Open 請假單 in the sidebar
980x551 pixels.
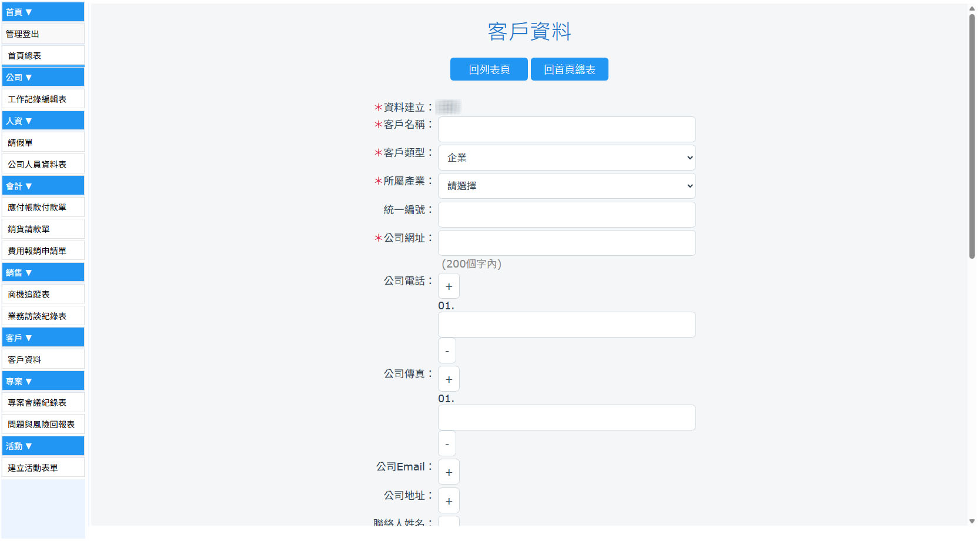[43, 142]
